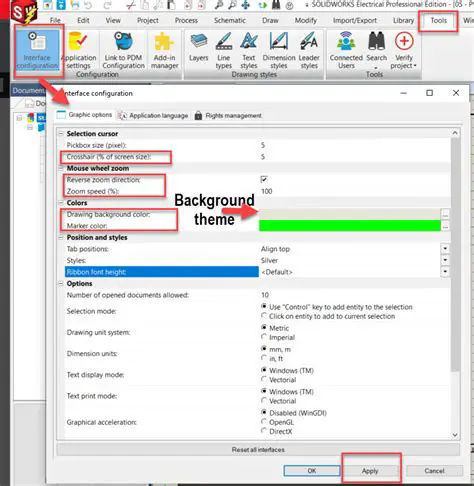Switch to the Library ribbon tab

pyautogui.click(x=403, y=20)
